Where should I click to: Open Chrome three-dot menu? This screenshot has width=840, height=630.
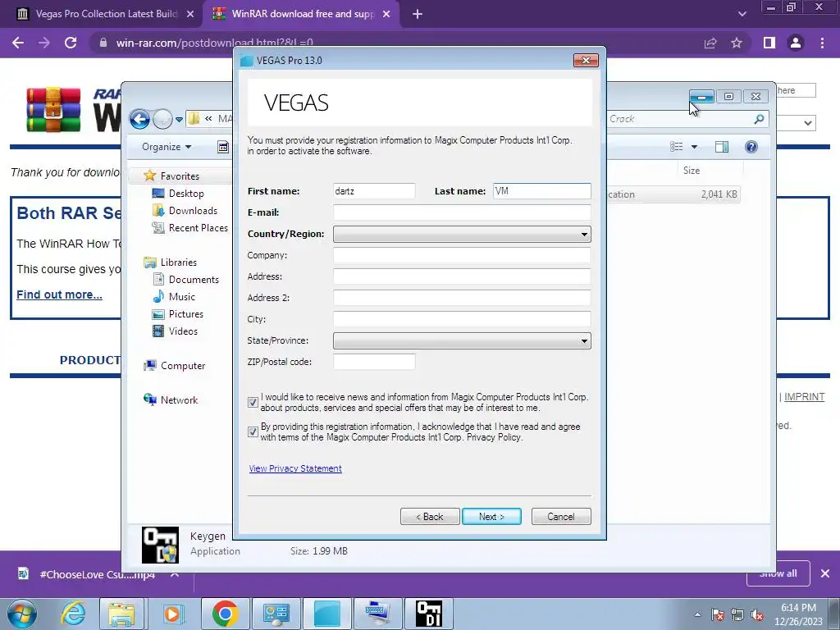(x=822, y=43)
